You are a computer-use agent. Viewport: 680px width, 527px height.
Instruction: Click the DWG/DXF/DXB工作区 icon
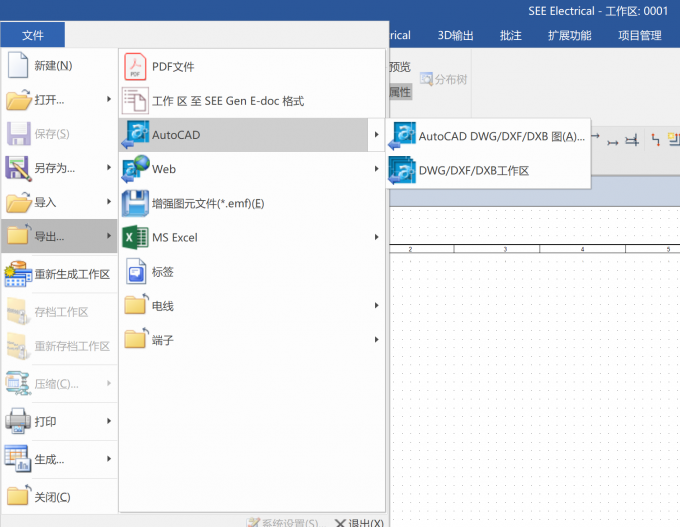(402, 170)
